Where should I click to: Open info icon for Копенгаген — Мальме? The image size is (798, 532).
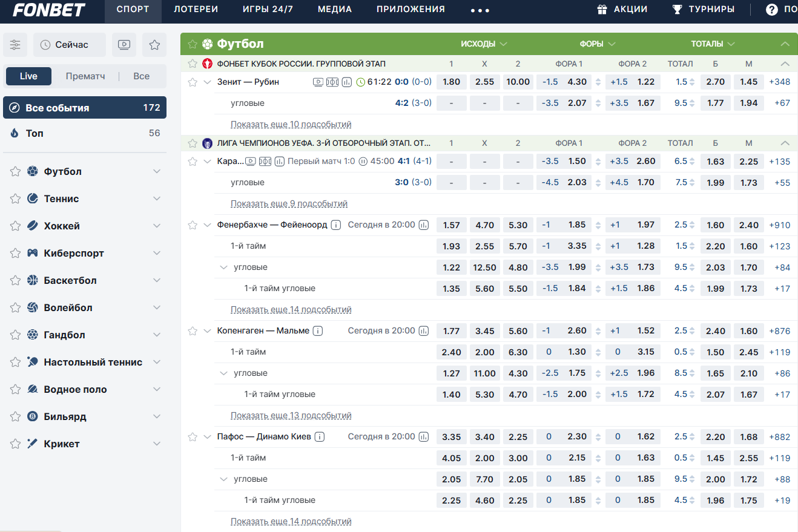point(318,331)
